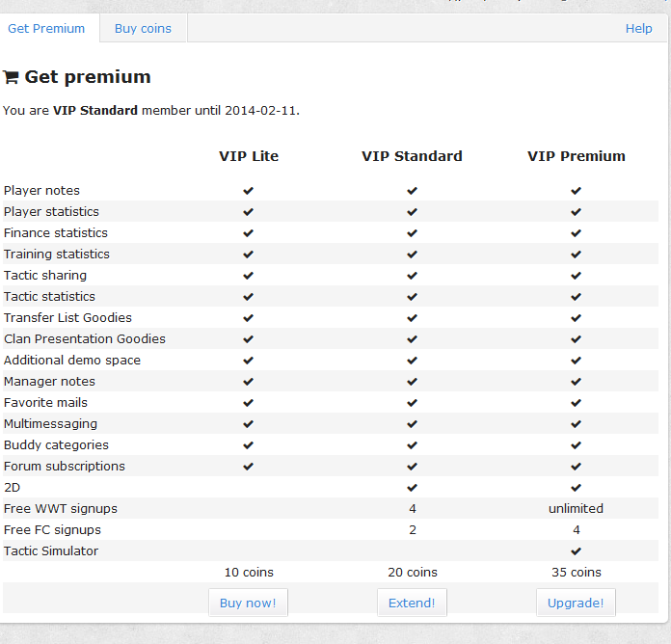Click the VIP Premium checkmark for 2D

pyautogui.click(x=576, y=488)
